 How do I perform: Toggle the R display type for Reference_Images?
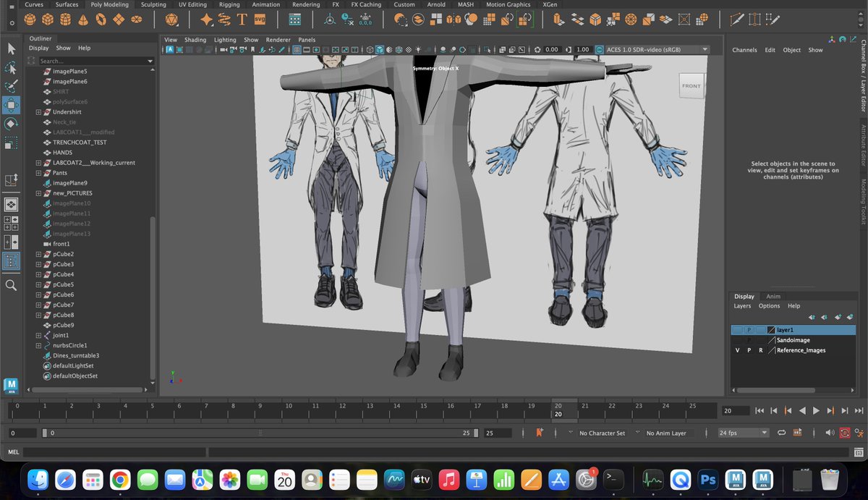click(x=760, y=350)
